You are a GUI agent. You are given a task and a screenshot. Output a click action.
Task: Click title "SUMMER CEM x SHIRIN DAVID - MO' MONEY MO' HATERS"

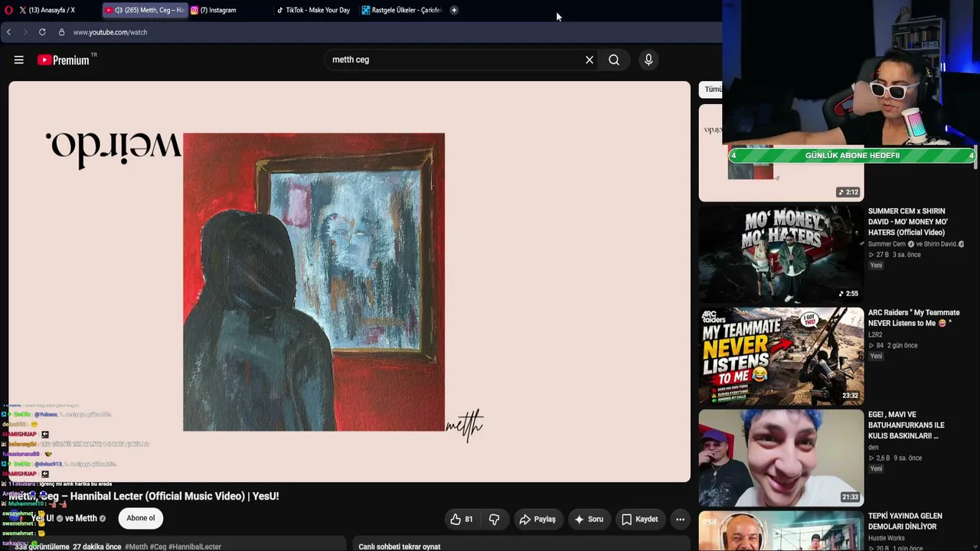(908, 222)
